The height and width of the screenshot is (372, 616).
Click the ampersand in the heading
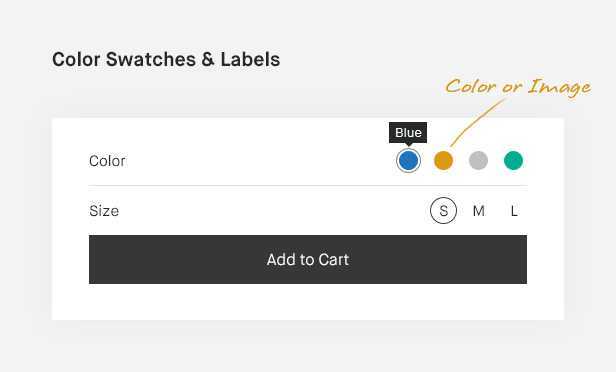[x=208, y=60]
